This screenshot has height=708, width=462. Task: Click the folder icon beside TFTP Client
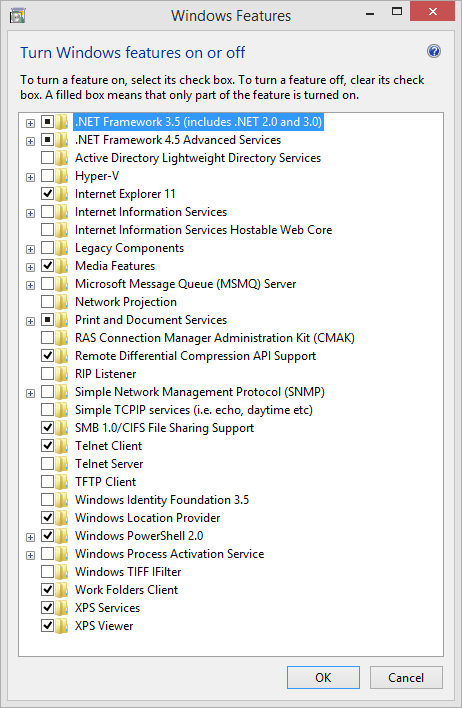point(62,481)
